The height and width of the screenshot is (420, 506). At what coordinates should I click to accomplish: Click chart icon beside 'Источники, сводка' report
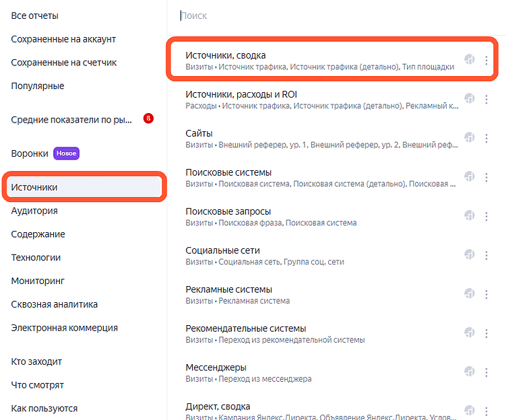pyautogui.click(x=470, y=60)
